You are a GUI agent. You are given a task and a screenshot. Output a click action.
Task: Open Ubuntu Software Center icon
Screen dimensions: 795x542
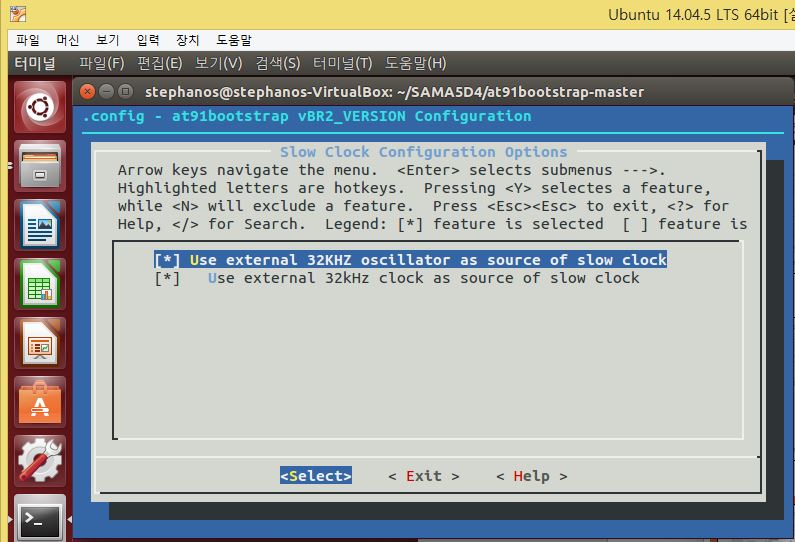[x=40, y=402]
